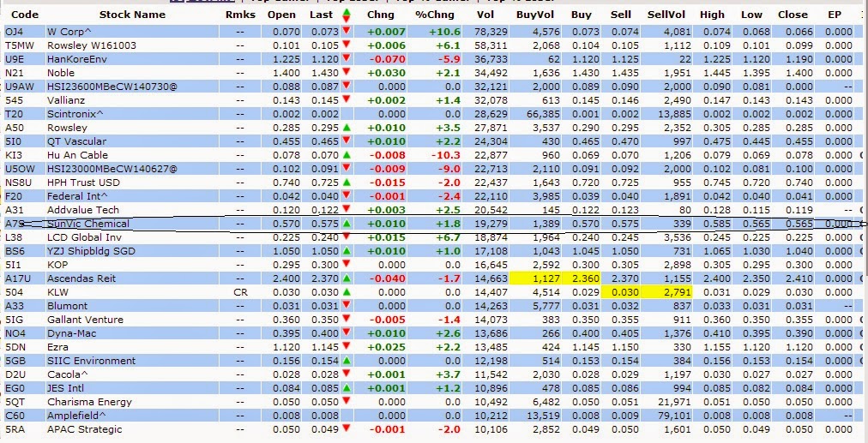Open YZJ Shipbldg SGD stock entry
This screenshot has width=868, height=443.
(x=91, y=251)
